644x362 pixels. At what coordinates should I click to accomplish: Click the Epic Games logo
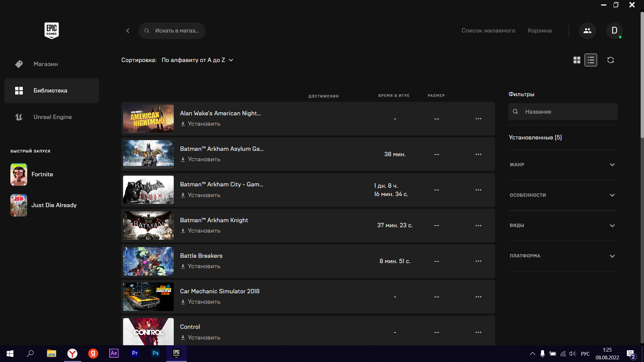(x=52, y=31)
